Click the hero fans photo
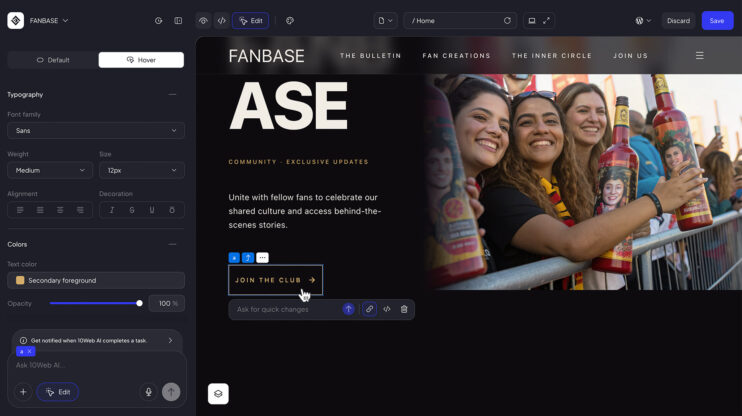Image resolution: width=742 pixels, height=416 pixels. coord(583,182)
